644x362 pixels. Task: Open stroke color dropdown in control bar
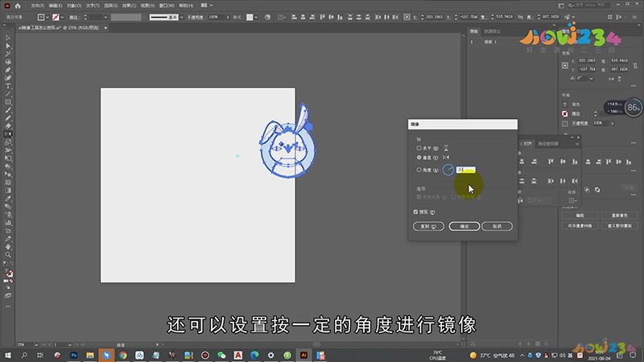[62, 17]
